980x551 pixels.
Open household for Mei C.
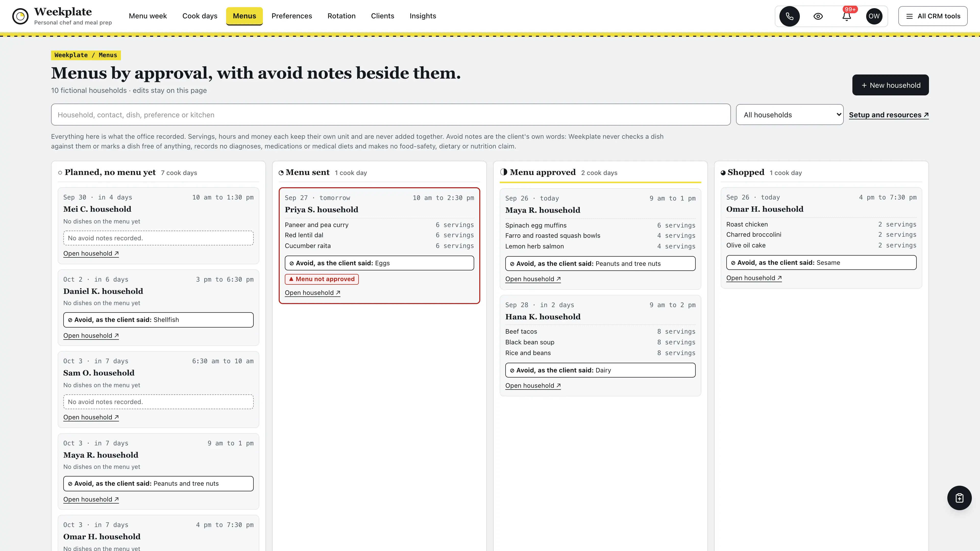pos(91,254)
